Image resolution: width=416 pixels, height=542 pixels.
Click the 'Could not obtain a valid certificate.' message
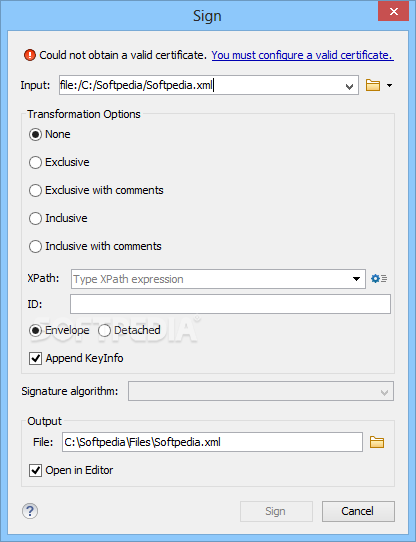point(123,55)
